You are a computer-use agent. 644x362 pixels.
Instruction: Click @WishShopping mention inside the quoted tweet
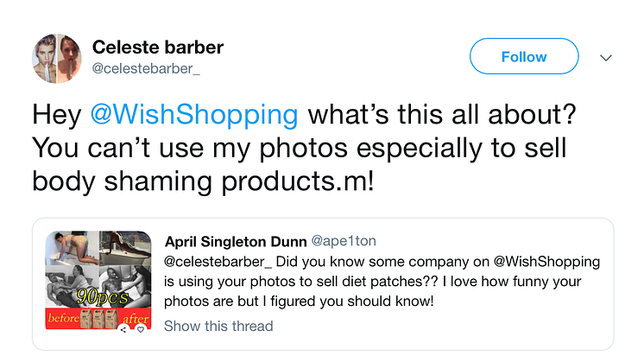(x=546, y=262)
